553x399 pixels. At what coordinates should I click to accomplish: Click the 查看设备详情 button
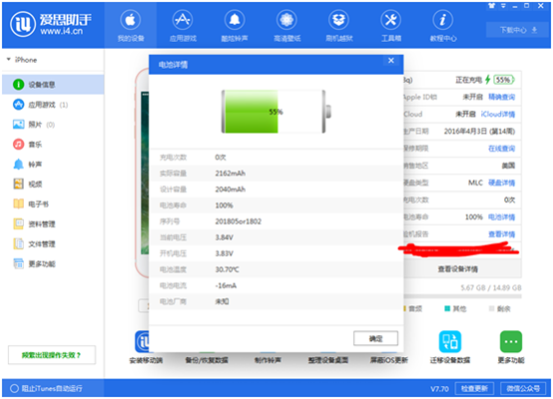click(458, 269)
